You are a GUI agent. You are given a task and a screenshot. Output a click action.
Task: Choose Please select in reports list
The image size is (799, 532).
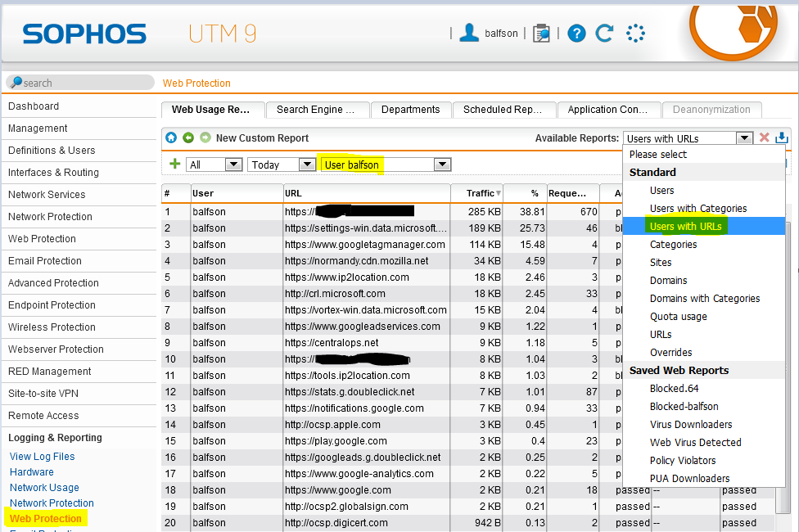point(704,155)
